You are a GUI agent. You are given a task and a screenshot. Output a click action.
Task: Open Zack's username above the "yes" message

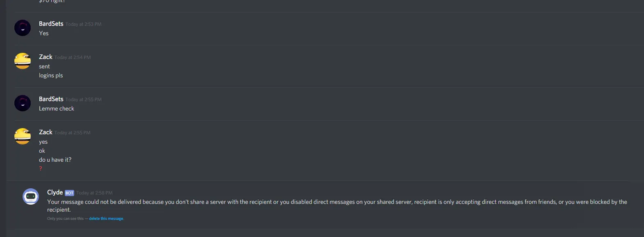click(x=46, y=132)
